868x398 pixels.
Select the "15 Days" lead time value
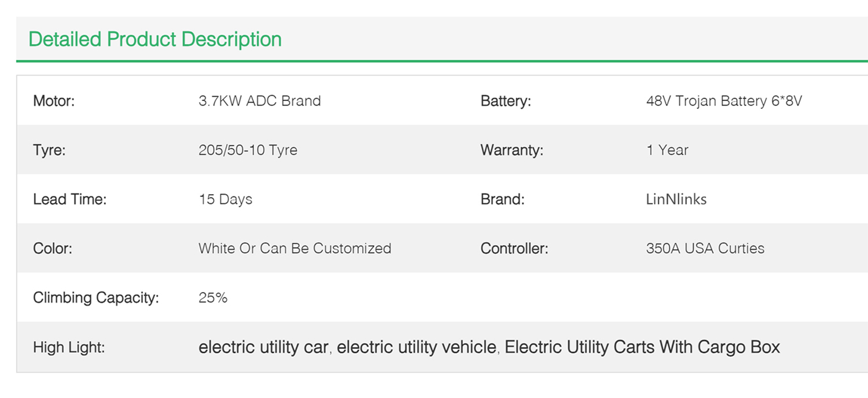[x=225, y=199]
